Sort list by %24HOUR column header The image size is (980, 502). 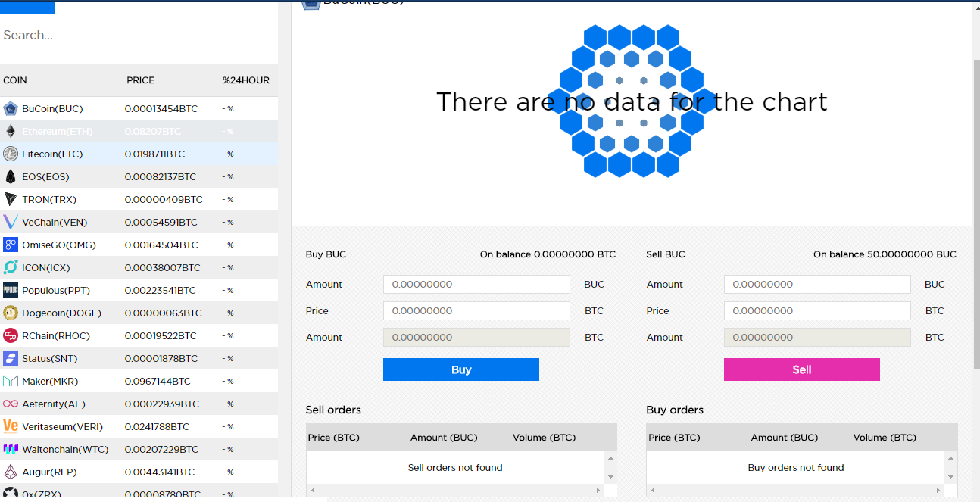246,80
